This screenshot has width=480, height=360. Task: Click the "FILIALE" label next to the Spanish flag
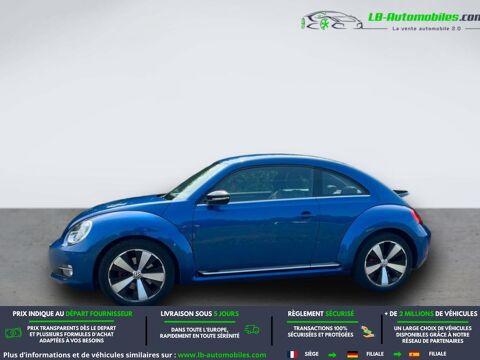click(x=437, y=354)
